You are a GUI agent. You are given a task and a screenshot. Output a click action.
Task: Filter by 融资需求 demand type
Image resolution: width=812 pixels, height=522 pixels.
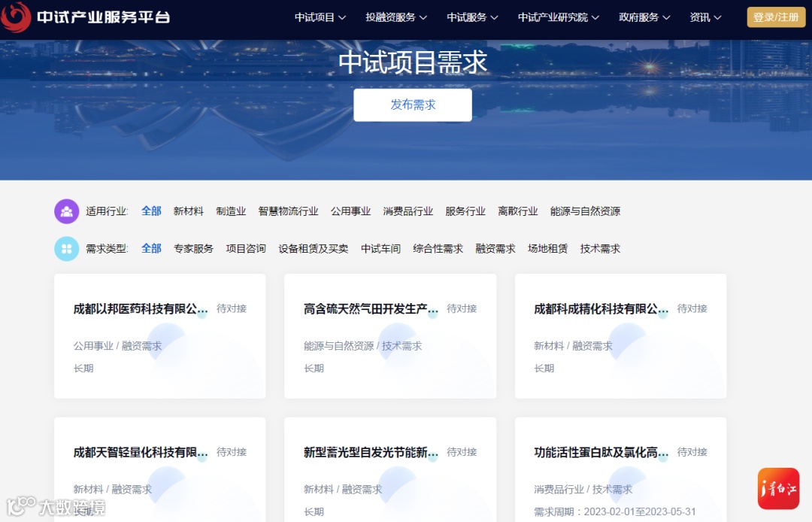point(495,249)
